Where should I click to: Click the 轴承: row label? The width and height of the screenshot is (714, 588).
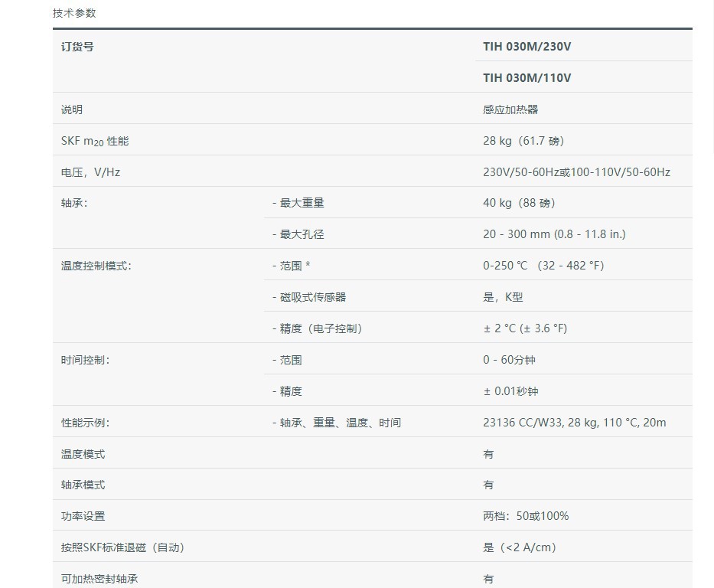coord(74,203)
